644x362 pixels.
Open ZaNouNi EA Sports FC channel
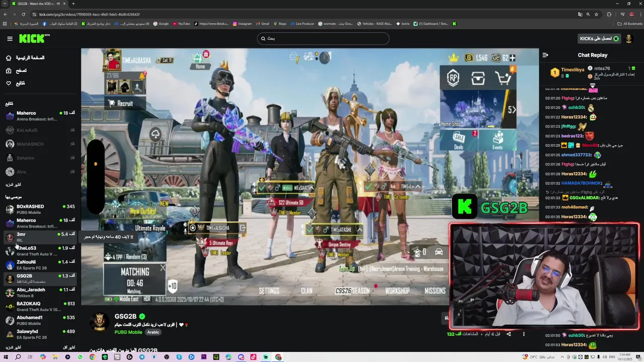point(40,264)
